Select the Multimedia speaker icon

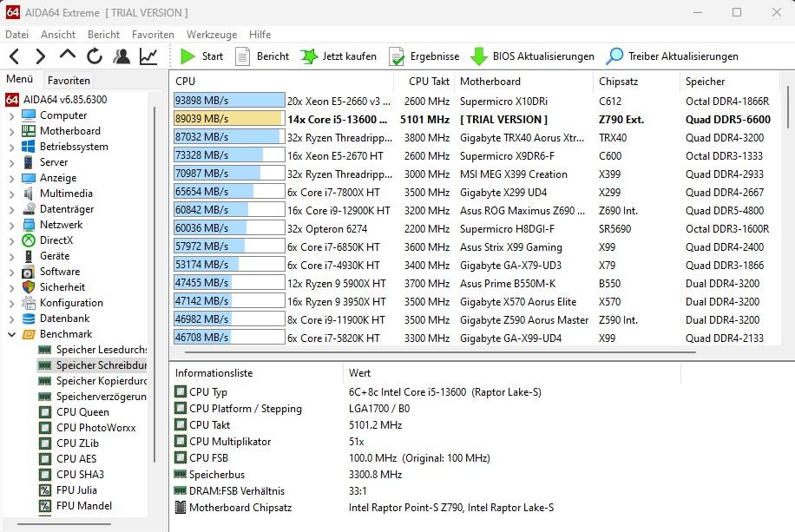point(29,194)
